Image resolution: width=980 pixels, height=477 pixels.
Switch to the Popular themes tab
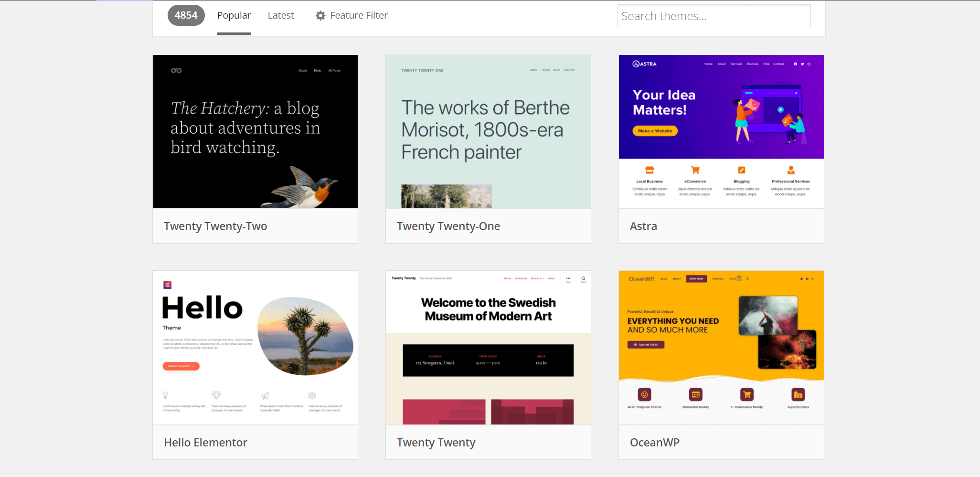point(234,15)
